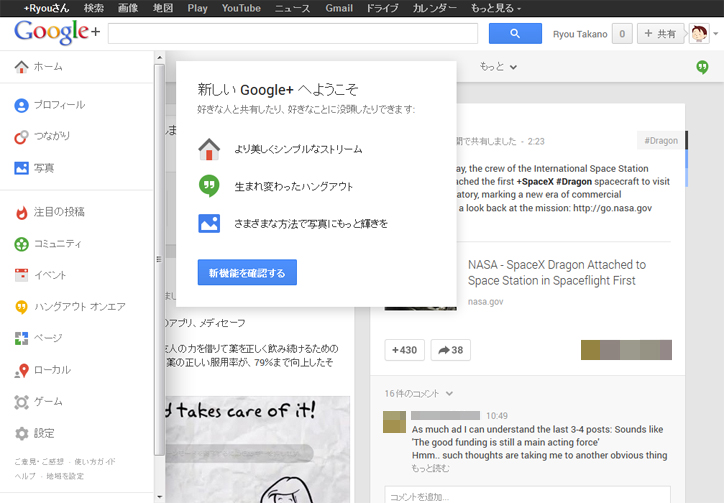Expand the もっと dropdown in stream header

click(498, 67)
